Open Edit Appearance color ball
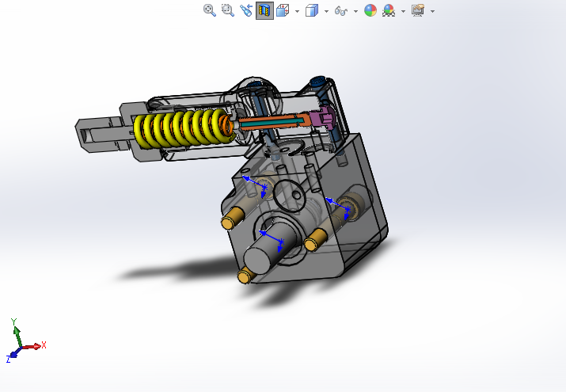The height and width of the screenshot is (392, 566). pos(370,11)
